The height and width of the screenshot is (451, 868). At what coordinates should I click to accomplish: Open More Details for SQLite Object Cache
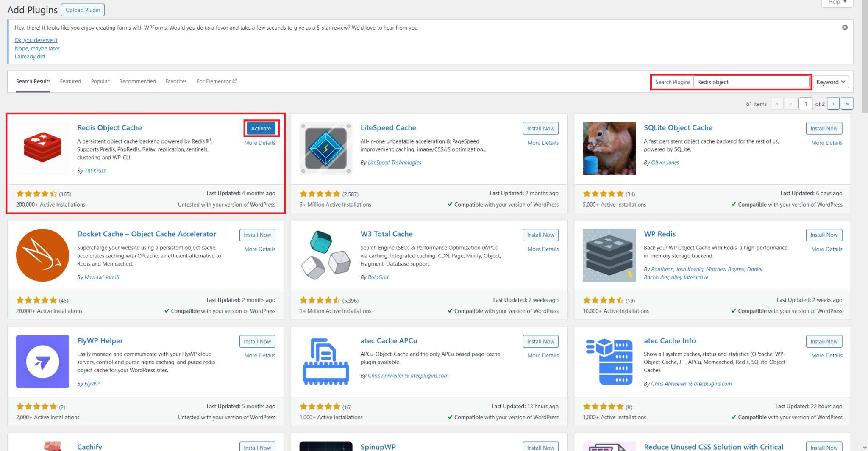pos(826,143)
